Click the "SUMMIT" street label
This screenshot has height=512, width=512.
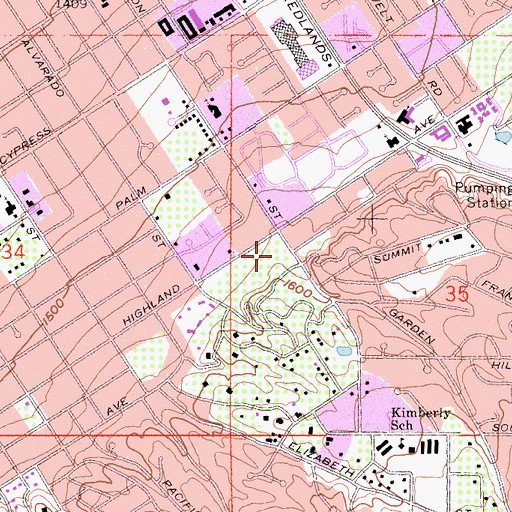pos(397,253)
